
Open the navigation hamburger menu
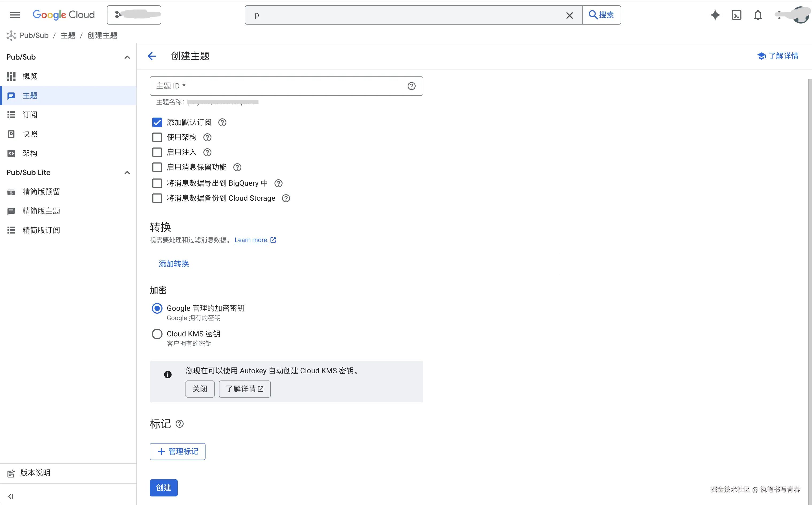click(x=15, y=15)
